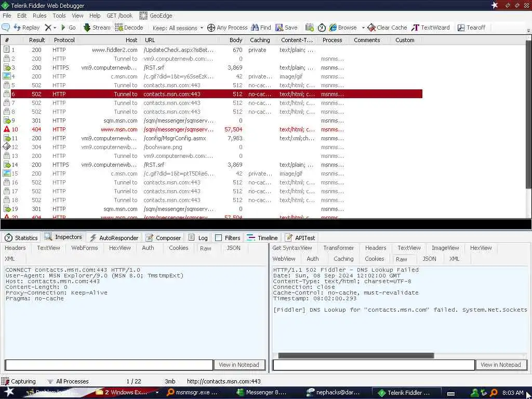The image size is (532, 399).
Task: Click the GET /book menu entry
Action: coord(119,16)
